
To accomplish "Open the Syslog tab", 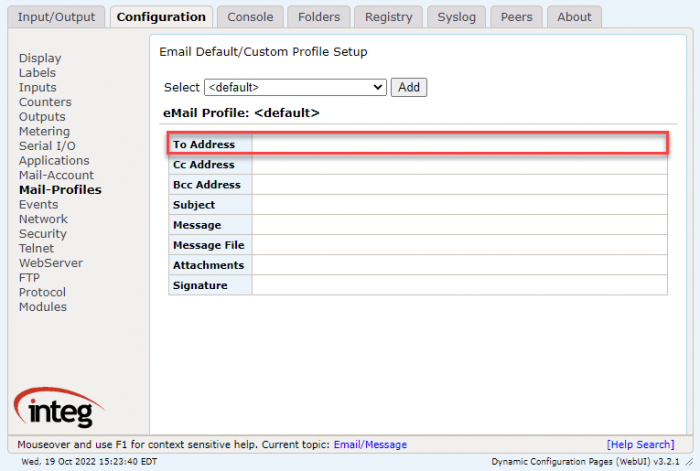I will 456,17.
